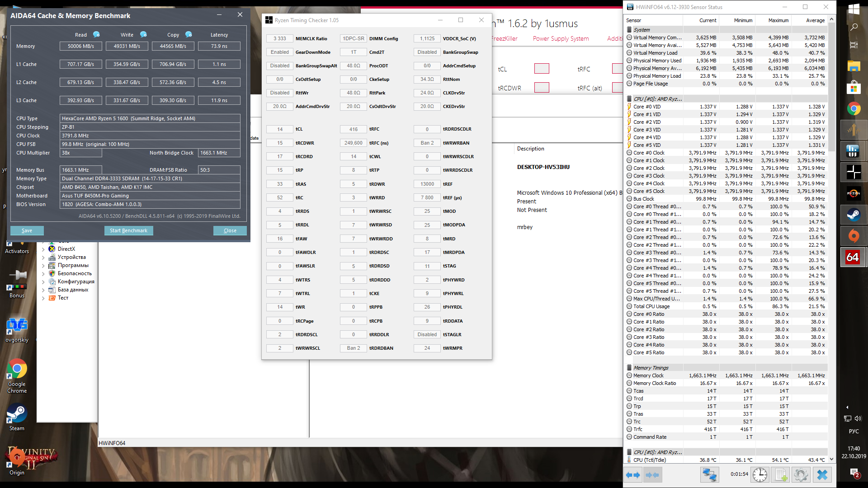Image resolution: width=868 pixels, height=488 pixels.
Task: Click the Minimum column header in HWiNFO
Action: tap(737, 20)
